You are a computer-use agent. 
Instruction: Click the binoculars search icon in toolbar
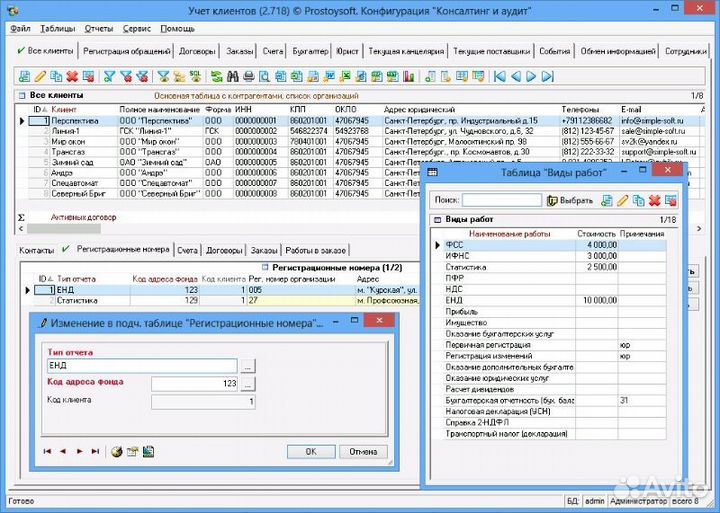234,76
